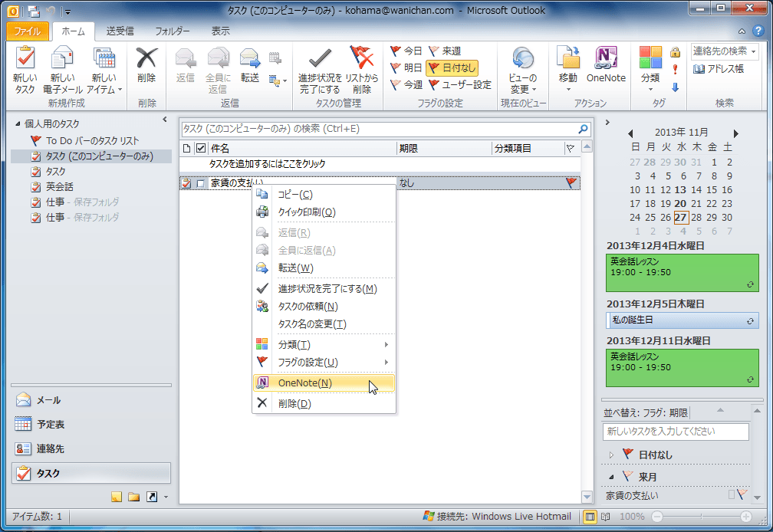Click the New Task (新しいタスク) icon
Image resolution: width=773 pixels, height=532 pixels.
25,70
